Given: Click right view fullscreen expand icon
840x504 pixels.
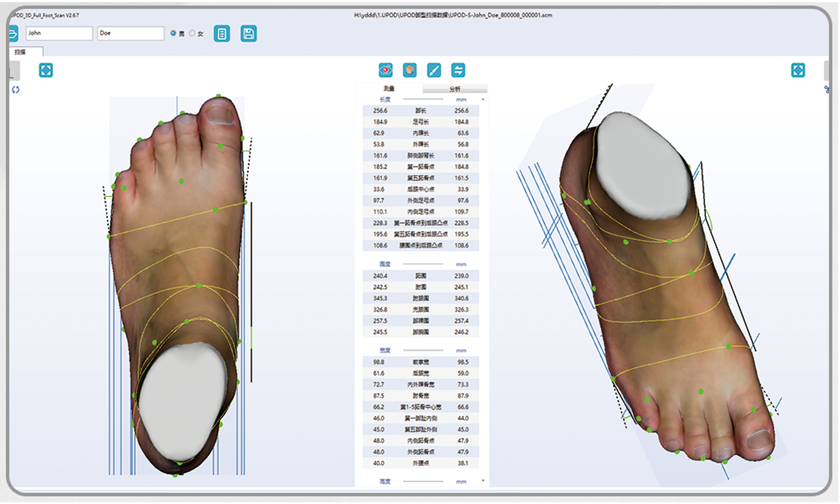Looking at the screenshot, I should click(798, 70).
